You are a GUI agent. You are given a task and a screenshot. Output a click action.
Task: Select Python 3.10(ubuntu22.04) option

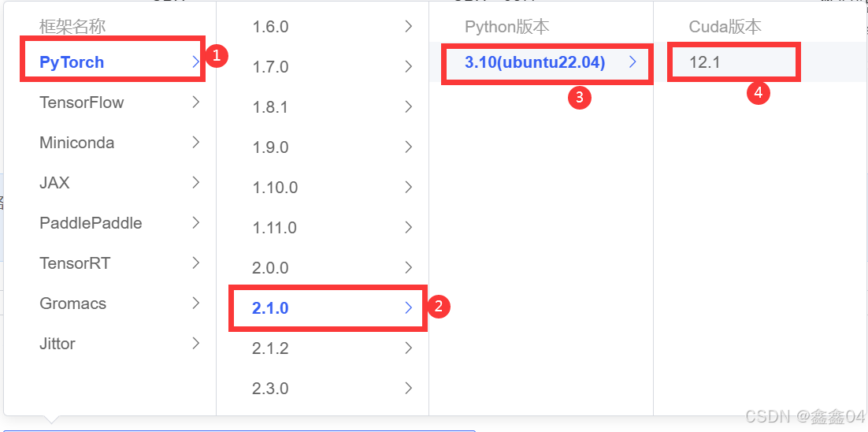coord(535,62)
